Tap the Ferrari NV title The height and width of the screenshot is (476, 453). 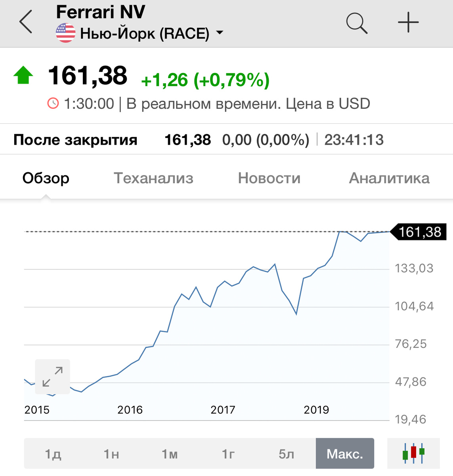(x=101, y=12)
